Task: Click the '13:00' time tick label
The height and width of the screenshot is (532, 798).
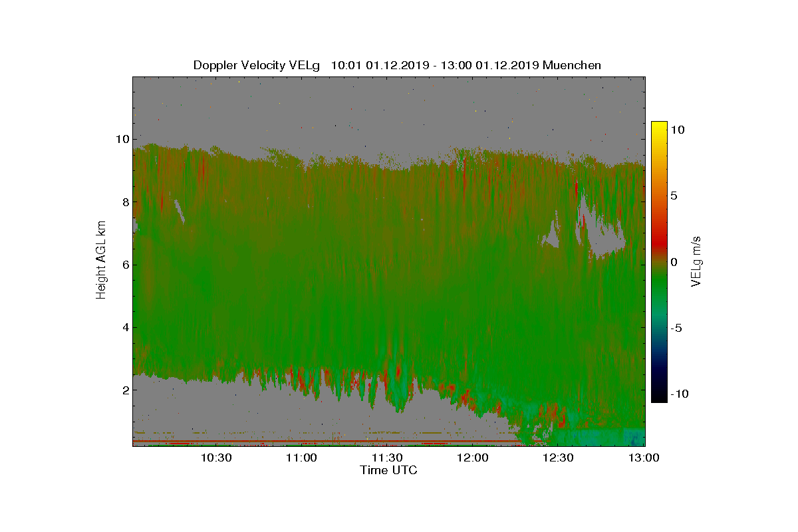Action: tap(644, 458)
